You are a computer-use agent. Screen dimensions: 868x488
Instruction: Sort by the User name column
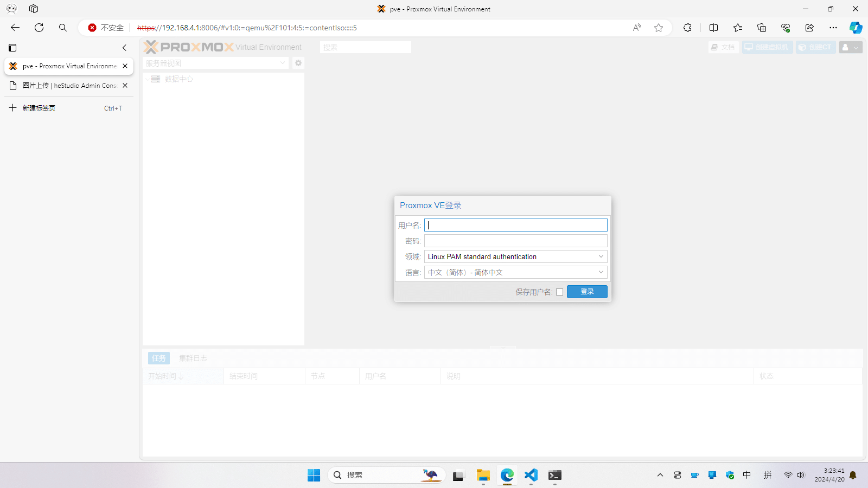[400, 376]
